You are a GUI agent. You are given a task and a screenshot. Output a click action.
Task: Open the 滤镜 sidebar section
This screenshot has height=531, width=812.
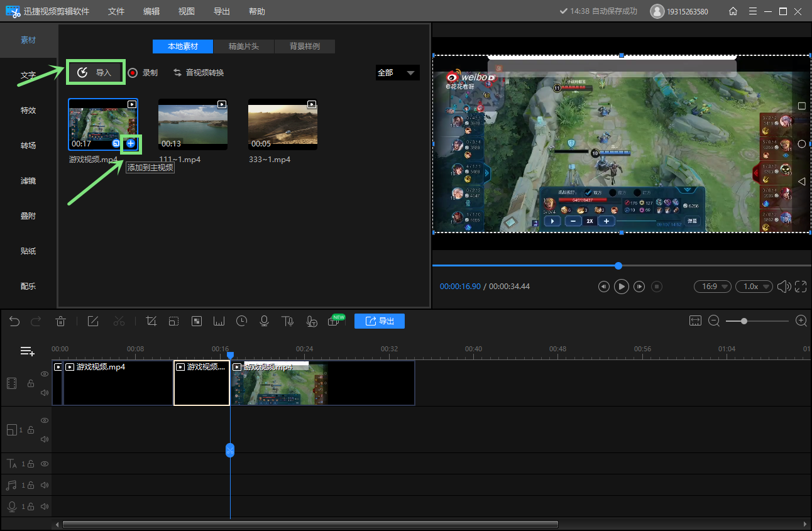coord(28,181)
